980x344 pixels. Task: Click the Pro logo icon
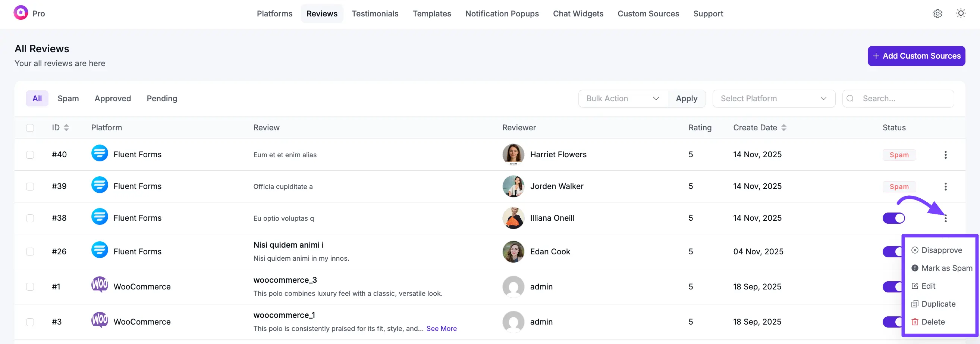21,13
